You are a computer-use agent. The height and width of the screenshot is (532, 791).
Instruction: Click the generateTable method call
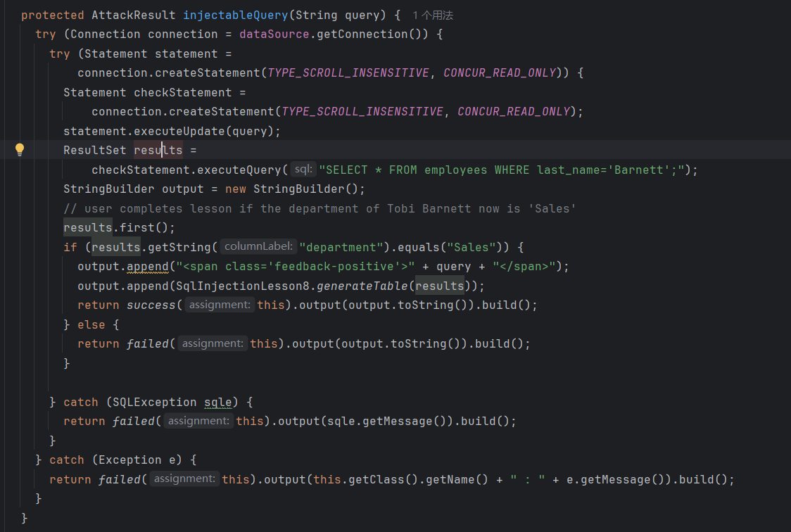362,286
